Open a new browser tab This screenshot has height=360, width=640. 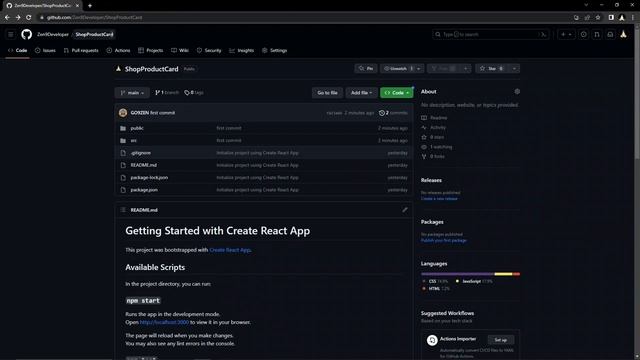coord(90,6)
